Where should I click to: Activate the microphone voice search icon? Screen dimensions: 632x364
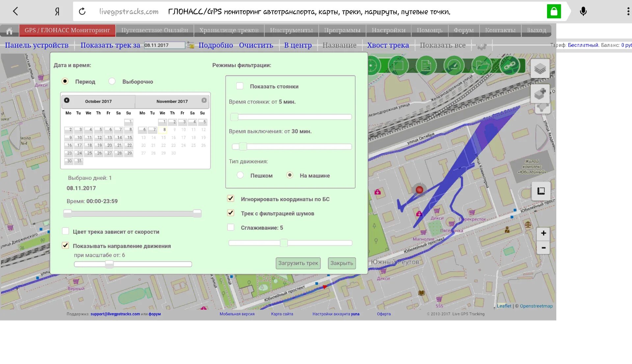(x=583, y=12)
